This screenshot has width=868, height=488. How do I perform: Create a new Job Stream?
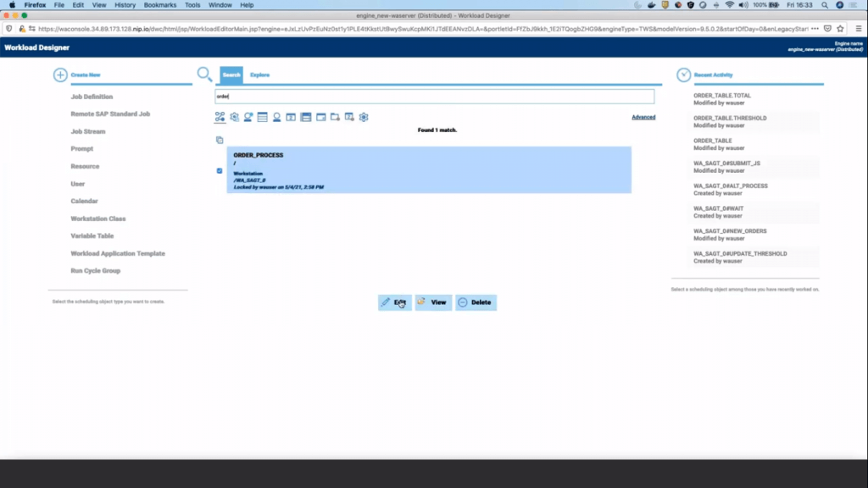88,131
